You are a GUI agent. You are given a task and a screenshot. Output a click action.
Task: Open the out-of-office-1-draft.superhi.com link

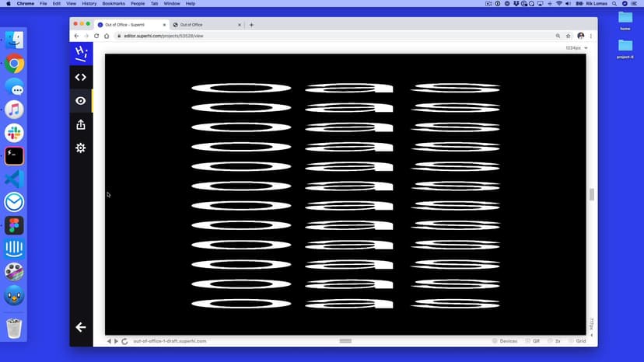170,341
